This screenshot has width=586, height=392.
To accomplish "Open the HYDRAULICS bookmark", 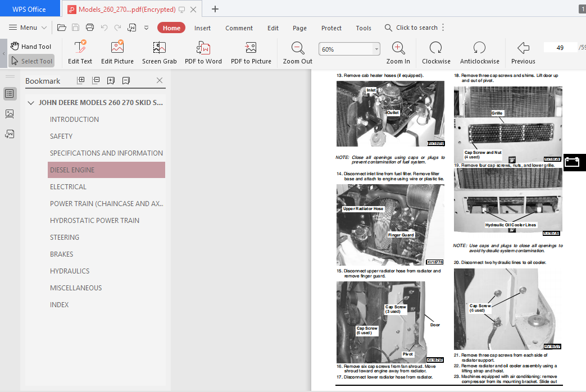I will (x=70, y=271).
